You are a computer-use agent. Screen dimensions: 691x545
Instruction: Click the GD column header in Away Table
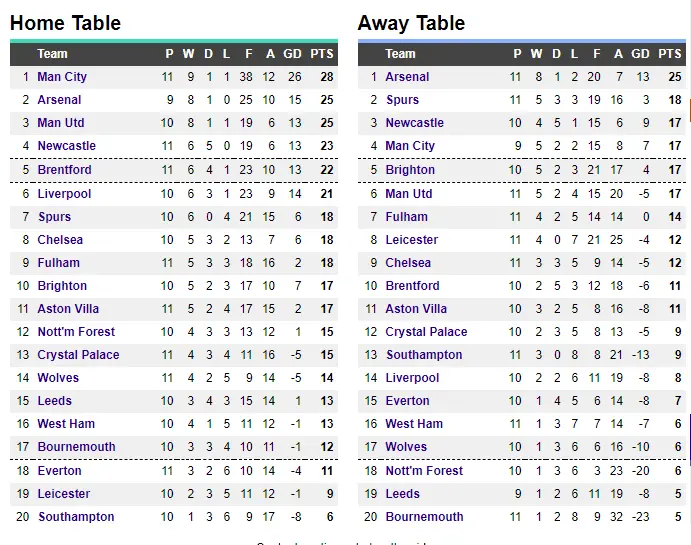640,54
